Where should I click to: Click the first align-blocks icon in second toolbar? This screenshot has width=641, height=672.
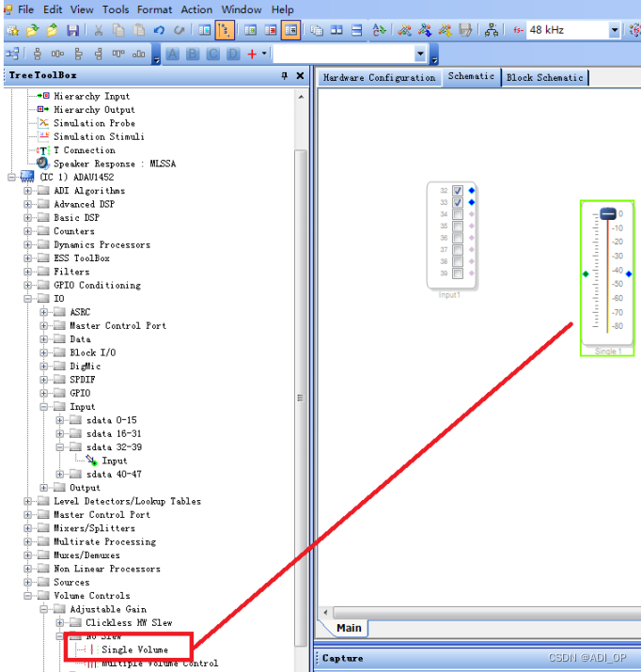point(38,54)
